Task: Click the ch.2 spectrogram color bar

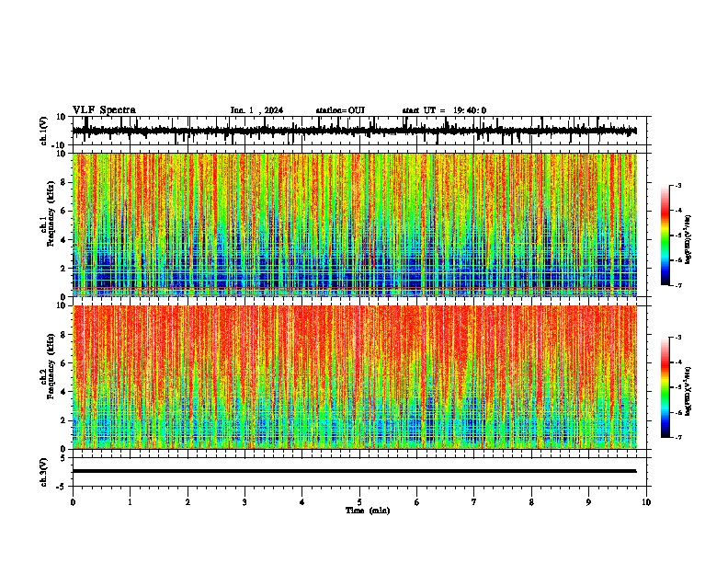Action: point(665,387)
